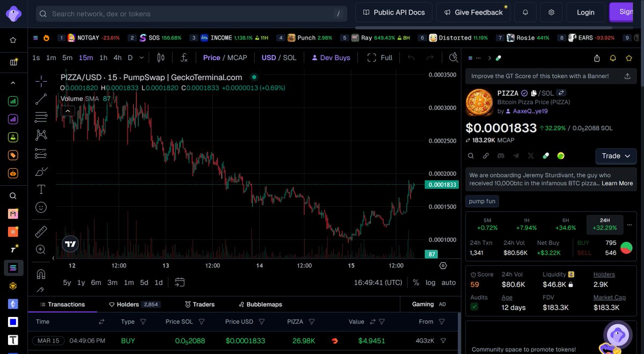The height and width of the screenshot is (354, 644).
Task: Switch chart currency to SOL
Action: (289, 57)
